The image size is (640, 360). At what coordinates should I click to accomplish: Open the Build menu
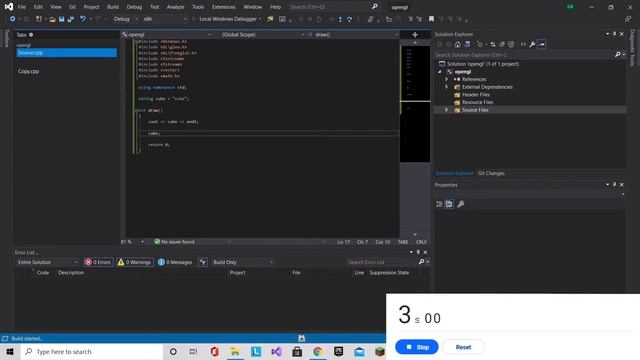[113, 7]
